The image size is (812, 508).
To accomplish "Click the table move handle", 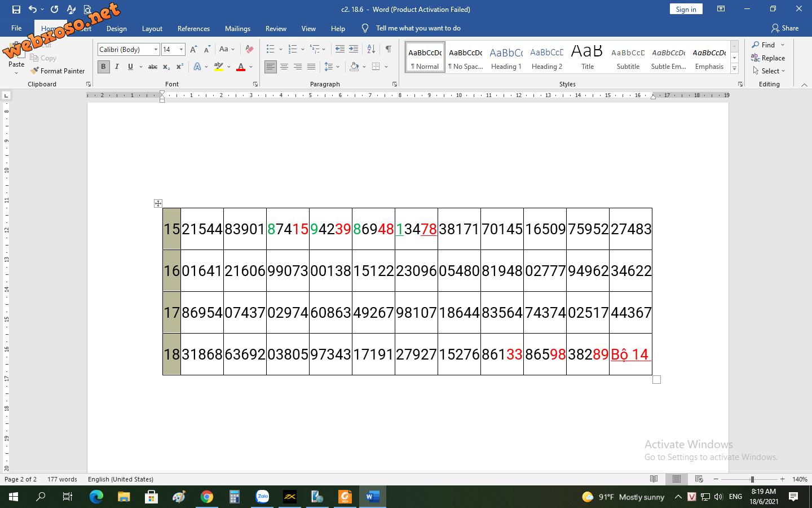I will click(158, 203).
